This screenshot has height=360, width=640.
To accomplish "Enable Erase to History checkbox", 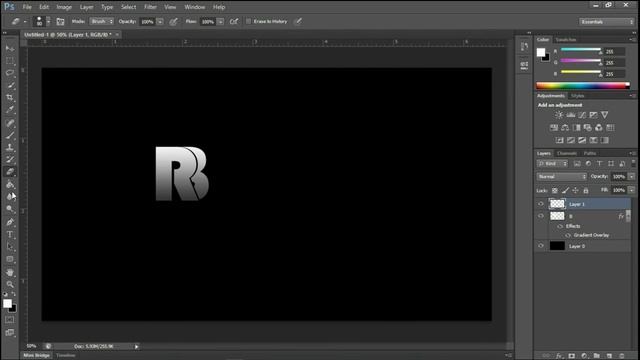I will [248, 21].
